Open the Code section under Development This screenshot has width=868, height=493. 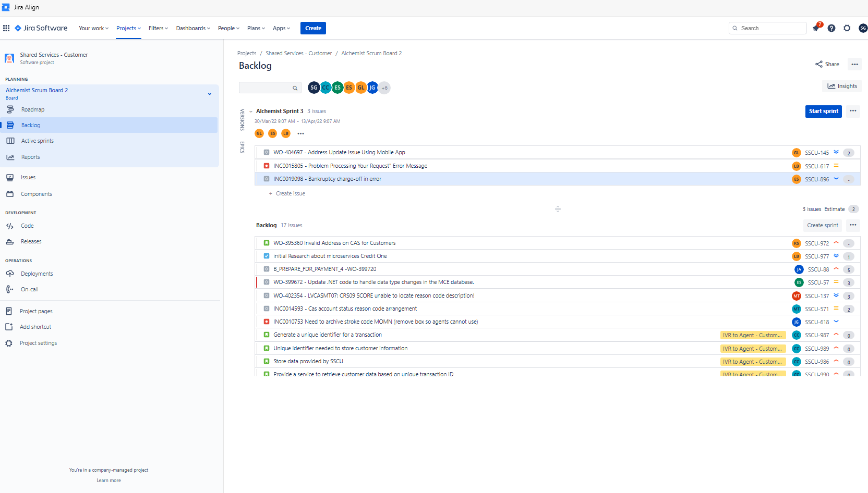(26, 226)
